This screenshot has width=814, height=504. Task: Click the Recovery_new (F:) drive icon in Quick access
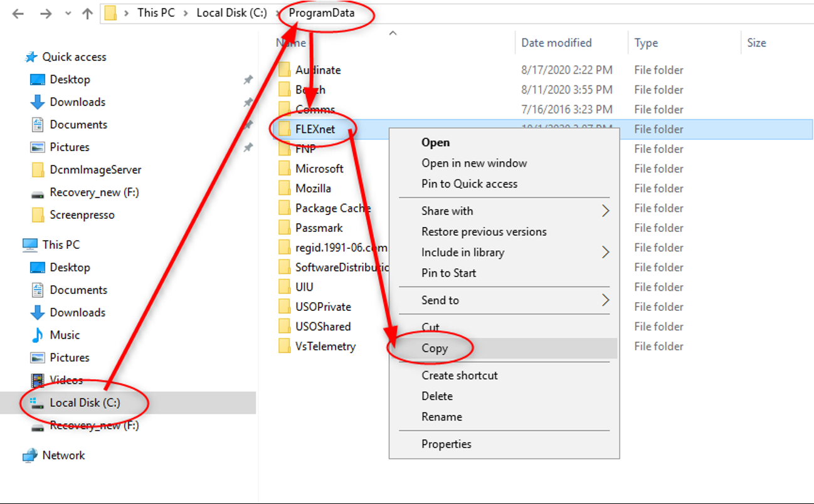(38, 192)
